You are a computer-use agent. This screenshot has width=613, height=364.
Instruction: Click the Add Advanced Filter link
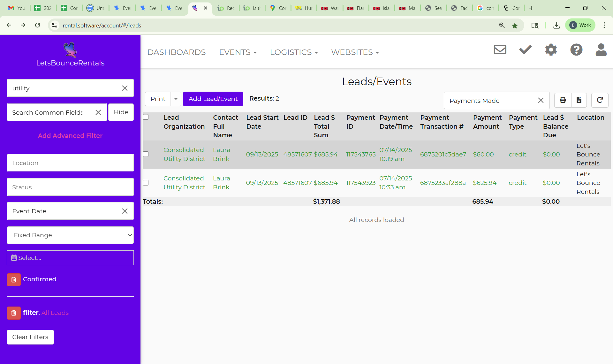(70, 136)
